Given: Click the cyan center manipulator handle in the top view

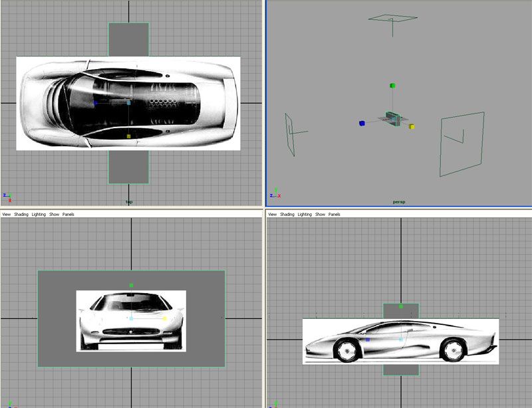Looking at the screenshot, I should tap(128, 103).
